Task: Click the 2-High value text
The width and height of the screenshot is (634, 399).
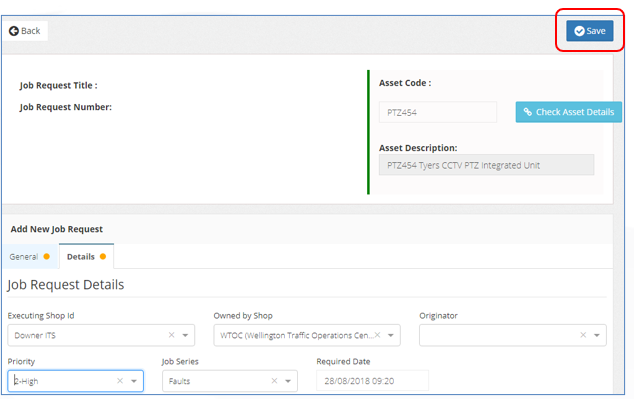Action: click(x=26, y=381)
